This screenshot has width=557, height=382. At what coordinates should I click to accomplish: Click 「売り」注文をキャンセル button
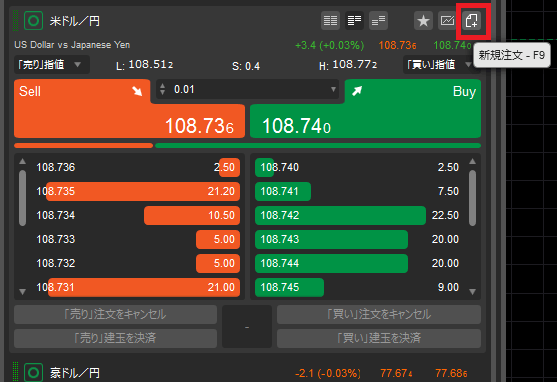point(115,314)
